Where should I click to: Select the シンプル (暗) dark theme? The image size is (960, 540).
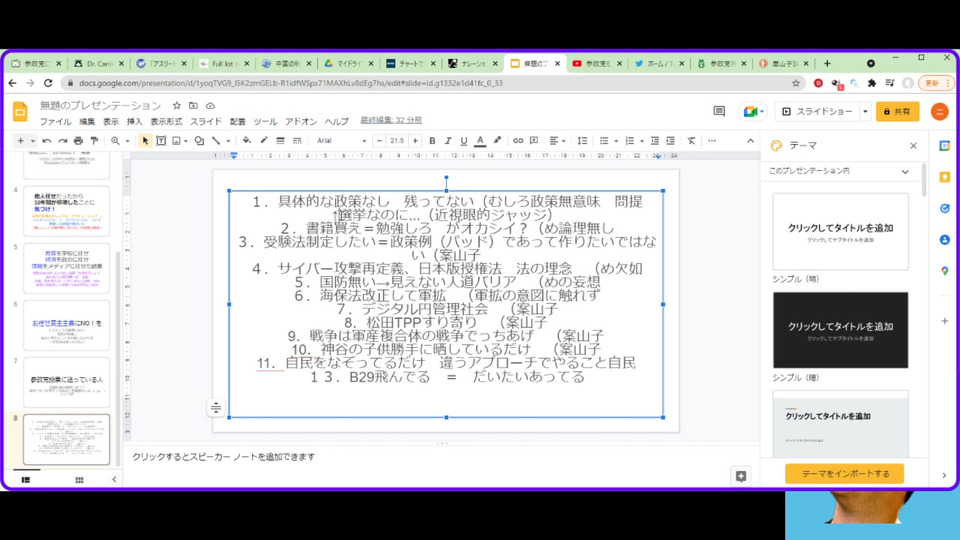(840, 330)
